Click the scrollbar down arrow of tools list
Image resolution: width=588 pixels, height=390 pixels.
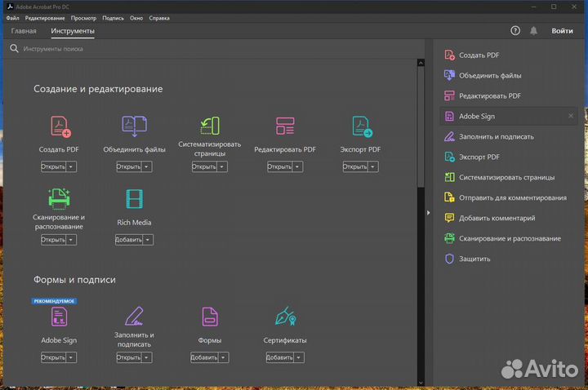pos(421,383)
